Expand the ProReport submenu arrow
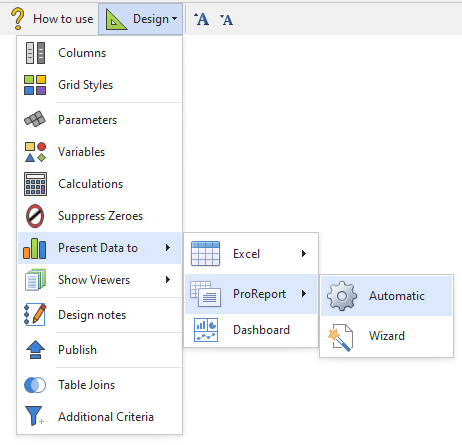This screenshot has width=462, height=445. click(x=304, y=294)
